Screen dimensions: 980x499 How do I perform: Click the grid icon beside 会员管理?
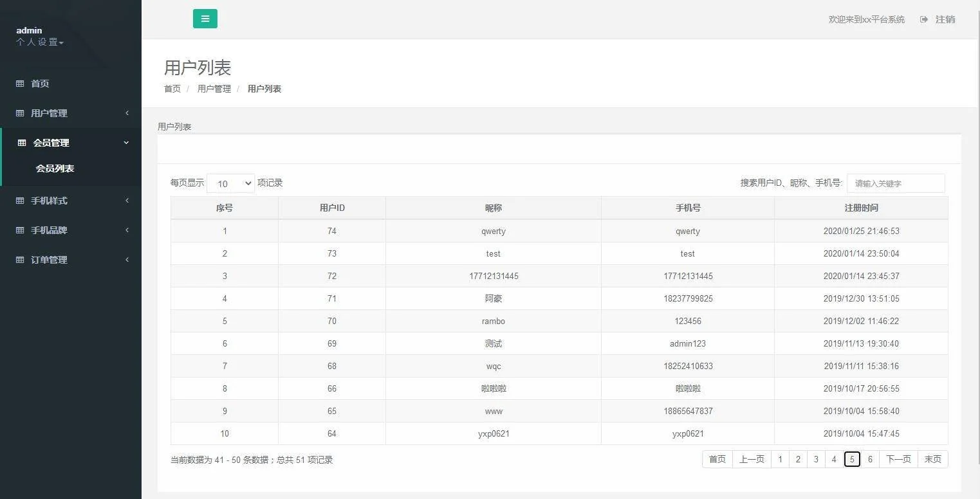pos(22,143)
